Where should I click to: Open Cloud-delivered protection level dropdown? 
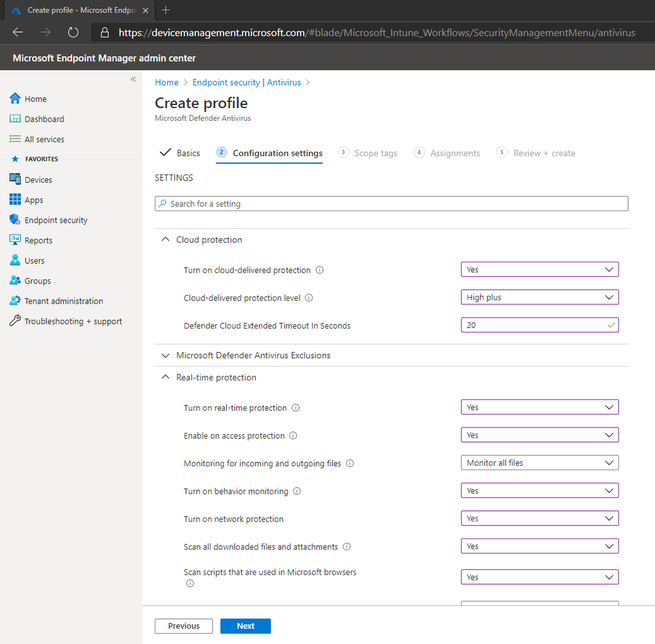coord(540,298)
